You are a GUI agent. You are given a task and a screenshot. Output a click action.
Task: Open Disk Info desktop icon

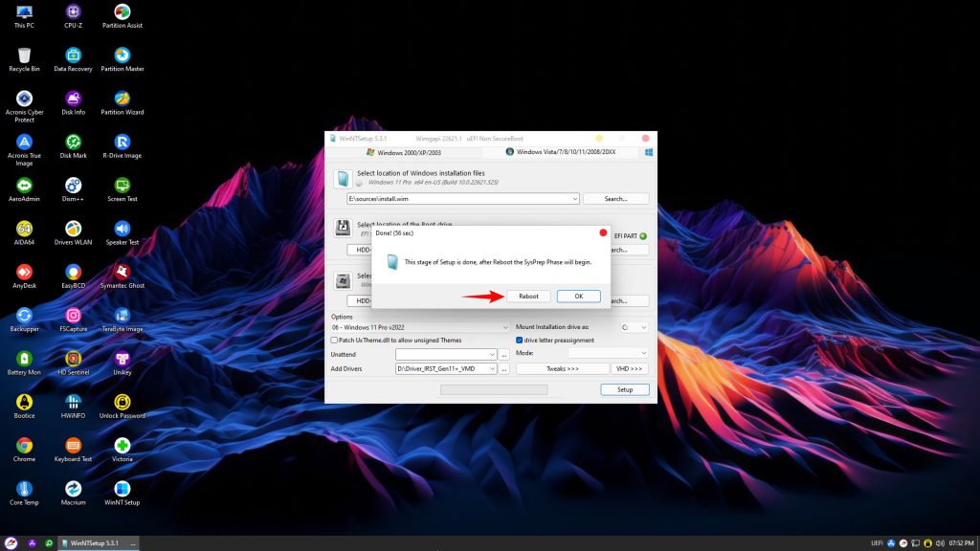73,103
